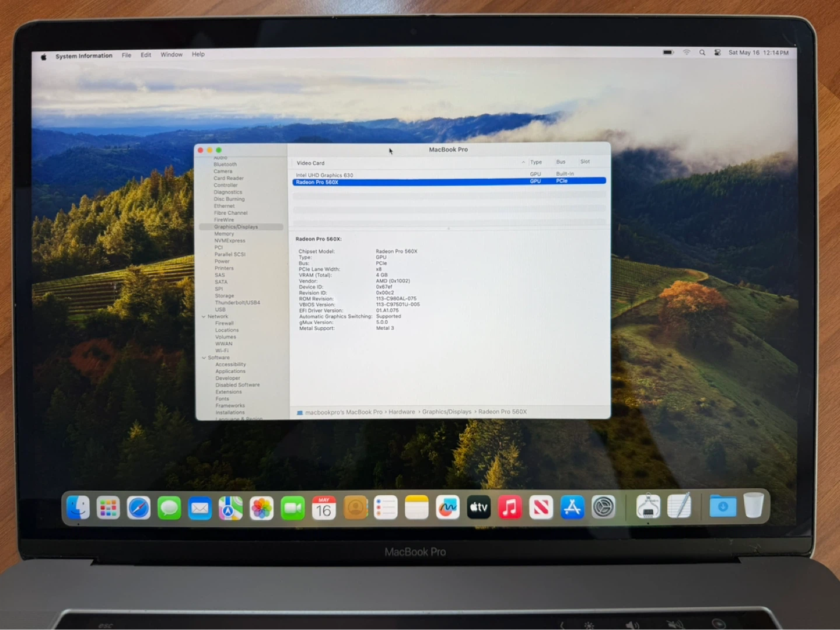The width and height of the screenshot is (840, 630).
Task: Select Bluetooth in the sidebar
Action: pyautogui.click(x=225, y=164)
